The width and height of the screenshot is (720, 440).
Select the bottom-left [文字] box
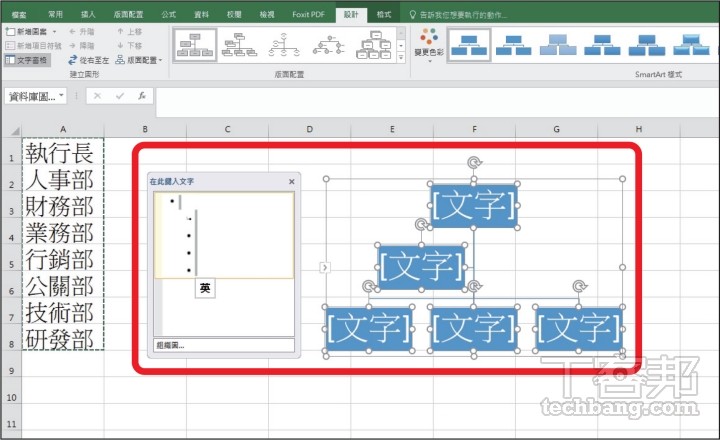coord(369,328)
